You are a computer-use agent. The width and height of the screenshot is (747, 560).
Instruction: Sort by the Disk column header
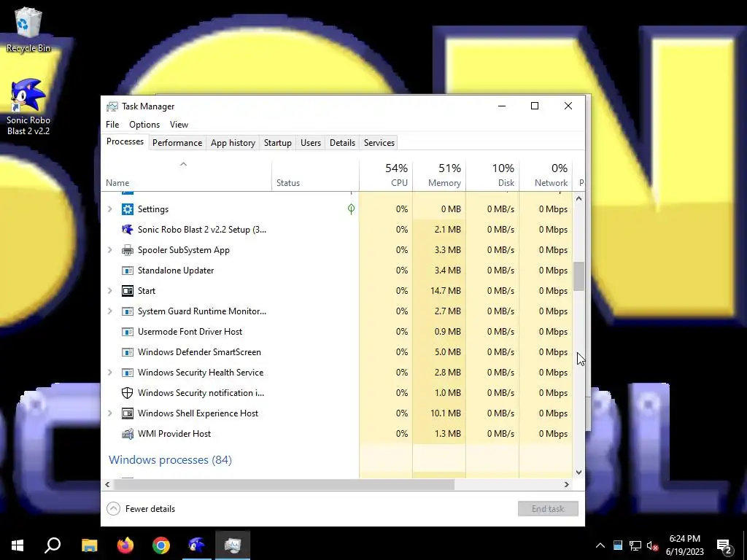(x=492, y=176)
